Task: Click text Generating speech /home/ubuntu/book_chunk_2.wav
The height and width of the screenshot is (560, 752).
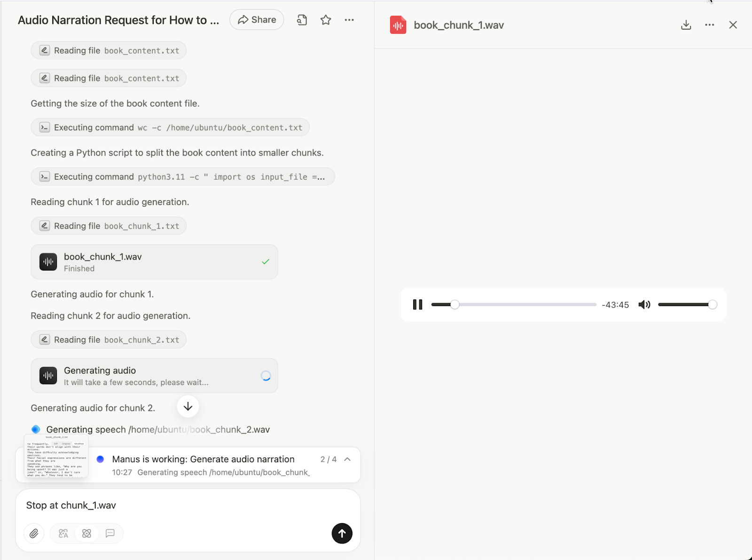Action: (158, 429)
